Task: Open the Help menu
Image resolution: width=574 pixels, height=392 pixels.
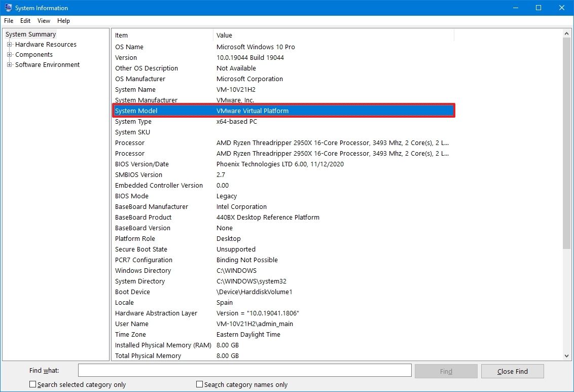Action: [63, 21]
